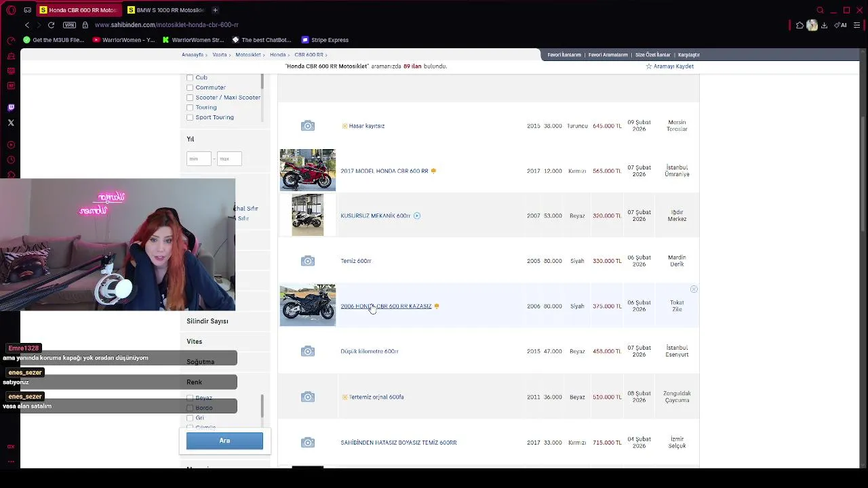This screenshot has height=488, width=868.
Task: Open sidebar player icon below X
Action: tap(11, 144)
